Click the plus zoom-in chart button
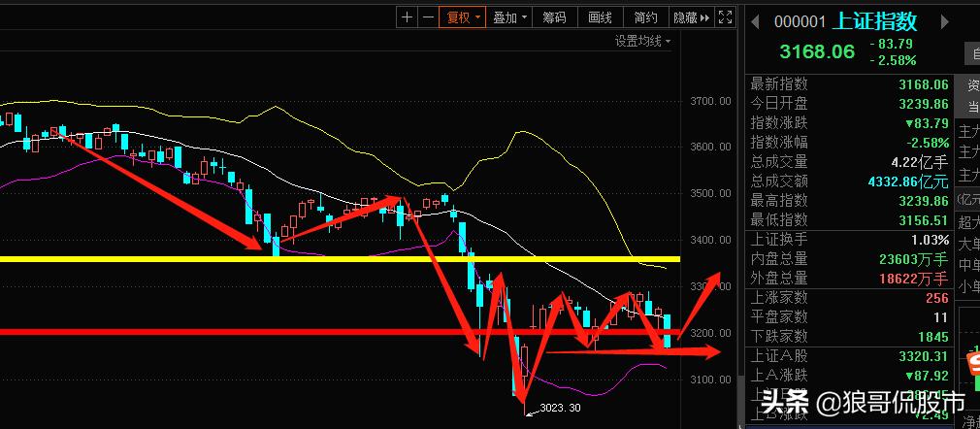This screenshot has height=429, width=980. pos(407,17)
